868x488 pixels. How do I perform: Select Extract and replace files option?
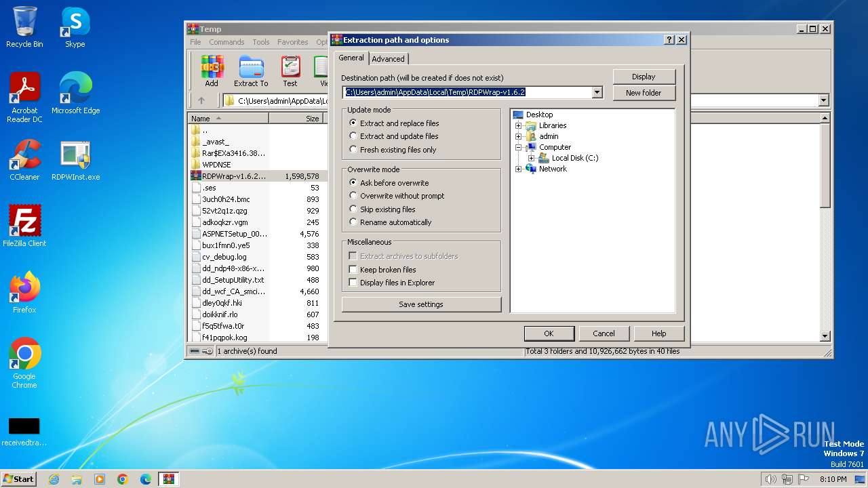tap(394, 123)
